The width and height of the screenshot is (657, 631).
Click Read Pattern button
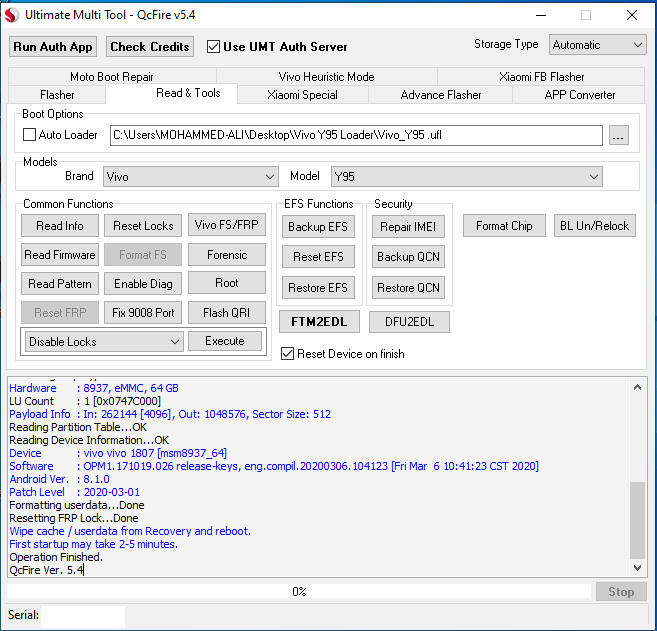(x=60, y=284)
